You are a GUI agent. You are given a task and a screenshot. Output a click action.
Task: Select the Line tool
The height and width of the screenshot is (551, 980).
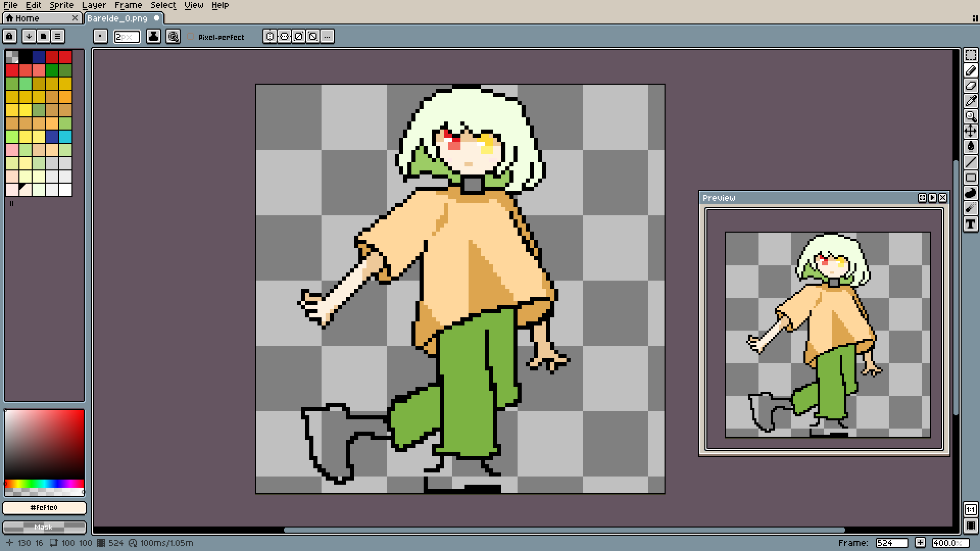(970, 162)
